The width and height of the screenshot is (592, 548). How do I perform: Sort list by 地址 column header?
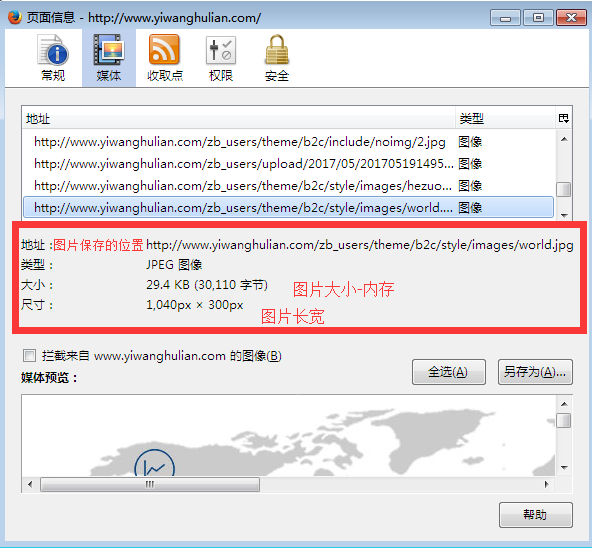tap(239, 119)
